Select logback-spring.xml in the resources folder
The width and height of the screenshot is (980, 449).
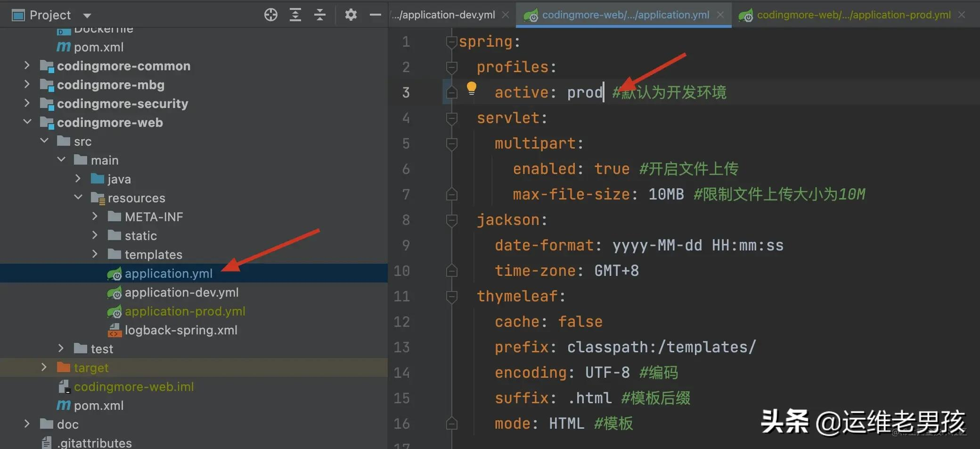(181, 330)
